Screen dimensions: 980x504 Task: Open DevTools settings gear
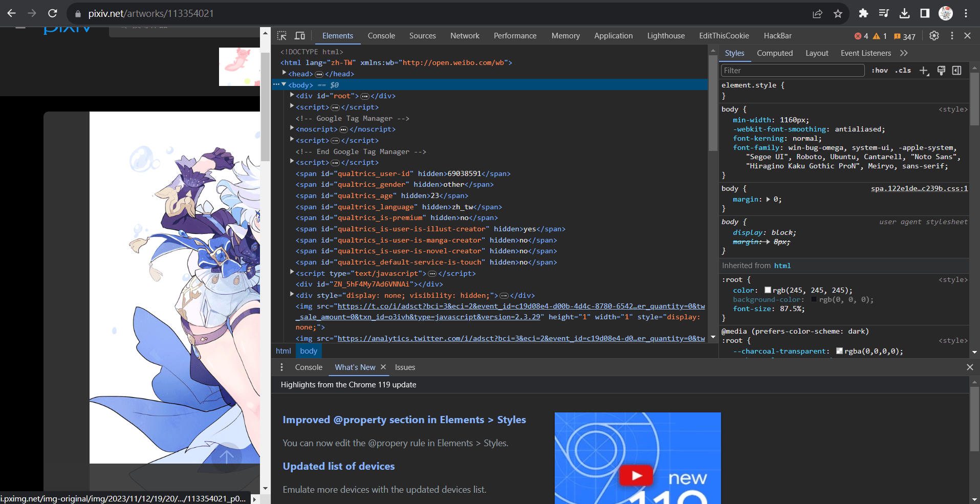click(934, 36)
